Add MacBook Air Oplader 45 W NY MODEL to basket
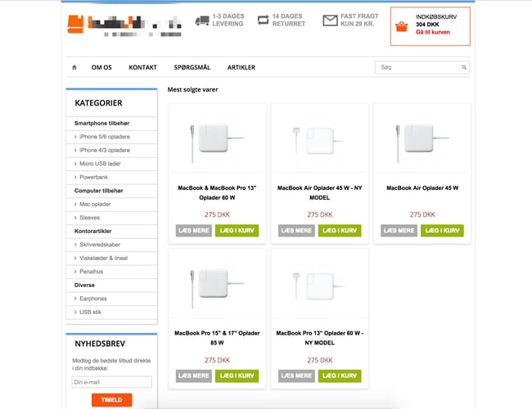 pos(340,231)
